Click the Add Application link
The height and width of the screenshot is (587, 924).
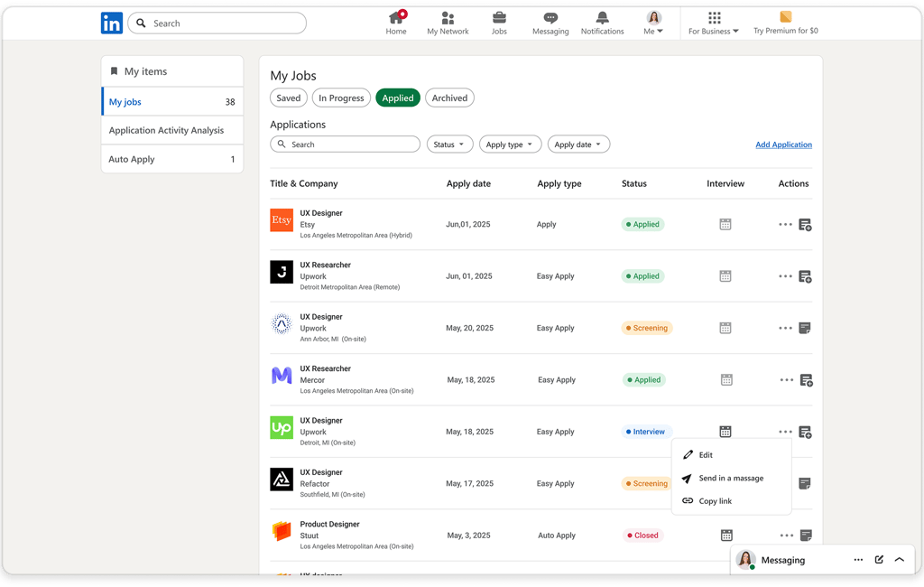click(x=784, y=144)
